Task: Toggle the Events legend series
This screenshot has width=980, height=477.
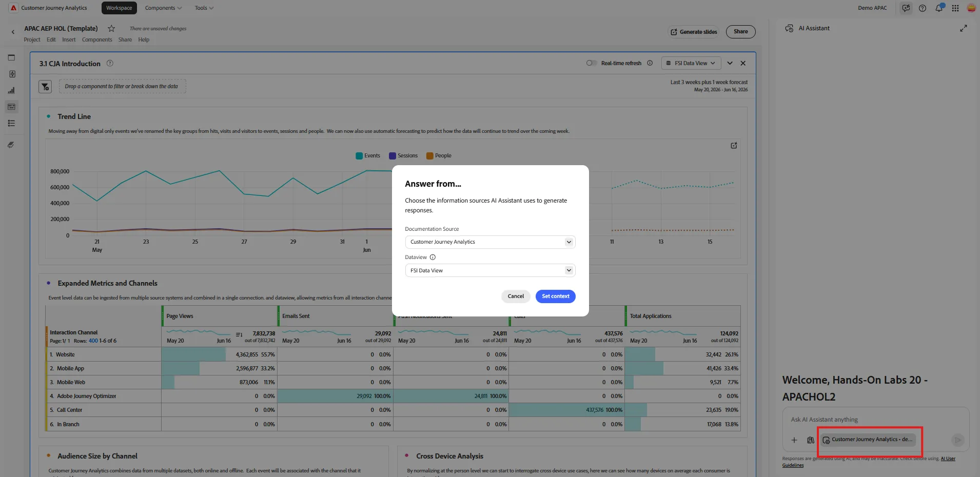Action: tap(368, 156)
